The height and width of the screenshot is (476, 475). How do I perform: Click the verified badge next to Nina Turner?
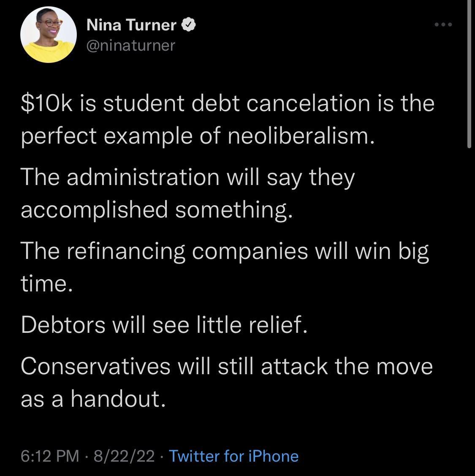(188, 24)
